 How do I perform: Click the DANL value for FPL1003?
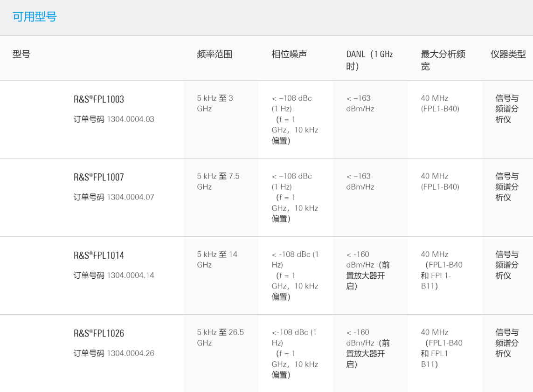click(x=360, y=103)
